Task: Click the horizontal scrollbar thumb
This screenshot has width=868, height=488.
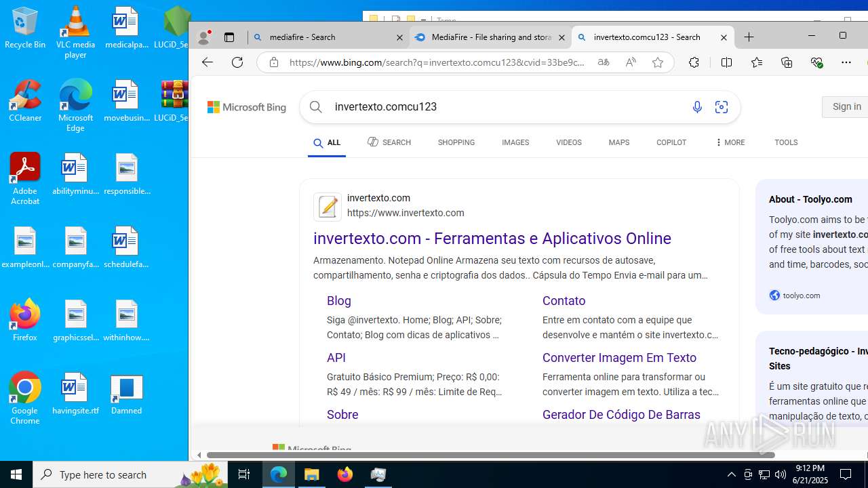Action: coord(490,455)
